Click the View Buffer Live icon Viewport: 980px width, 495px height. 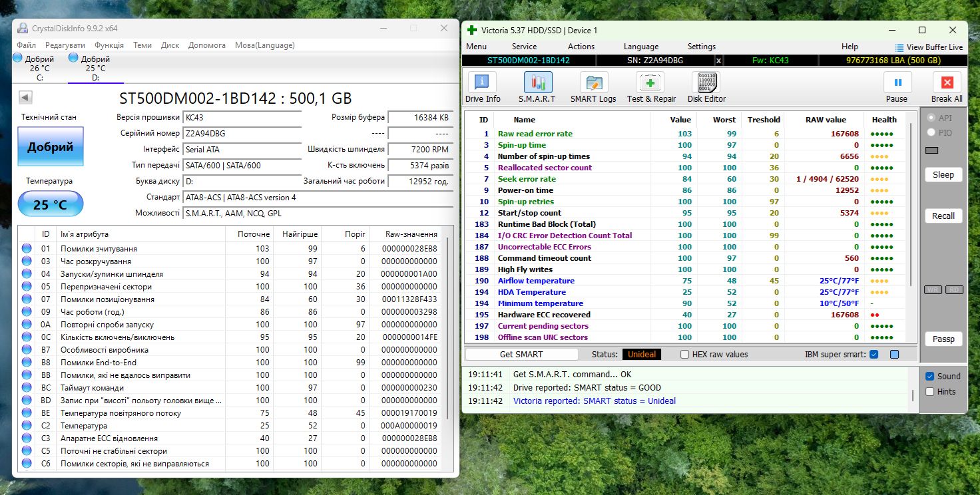coord(899,47)
